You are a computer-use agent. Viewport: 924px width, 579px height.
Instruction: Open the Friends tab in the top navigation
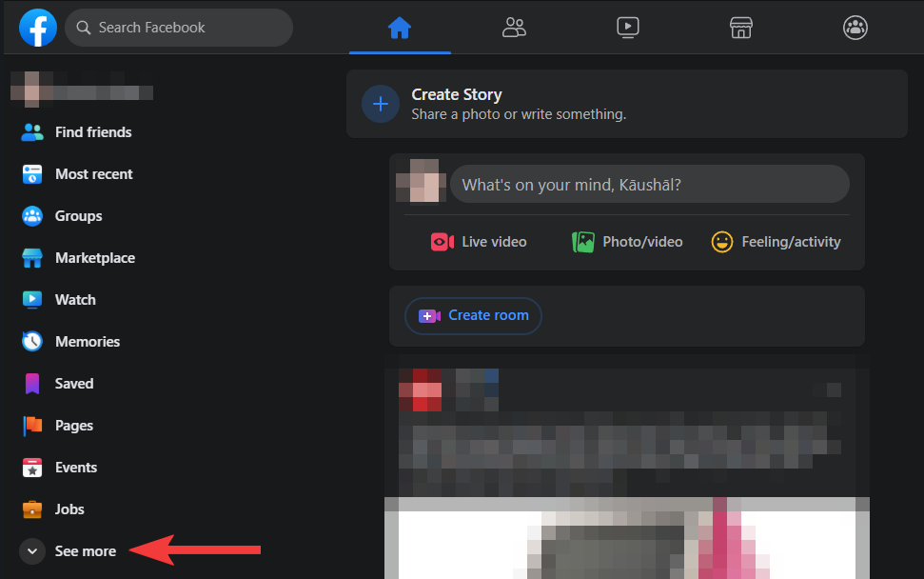(514, 28)
